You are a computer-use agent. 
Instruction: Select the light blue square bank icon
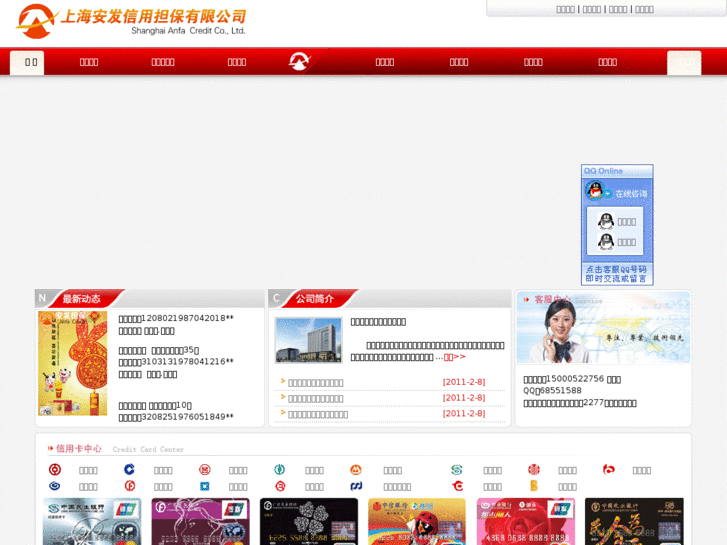[x=204, y=486]
